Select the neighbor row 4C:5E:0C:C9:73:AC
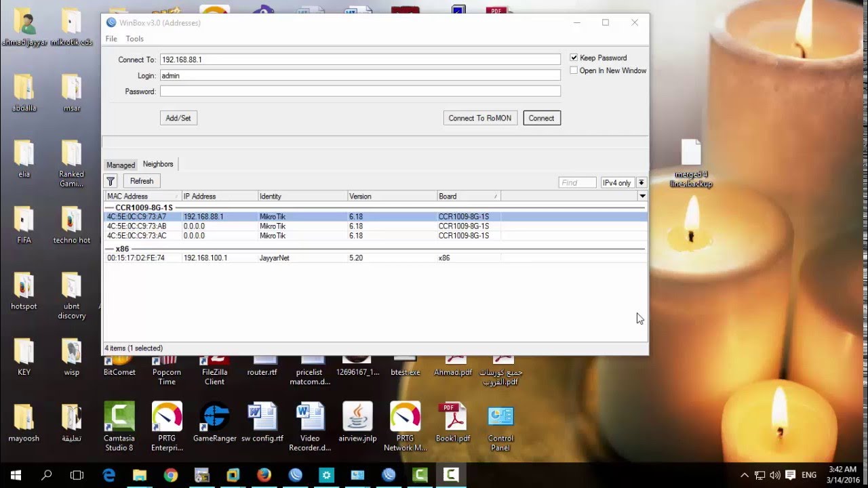This screenshot has width=868, height=488. (x=375, y=236)
